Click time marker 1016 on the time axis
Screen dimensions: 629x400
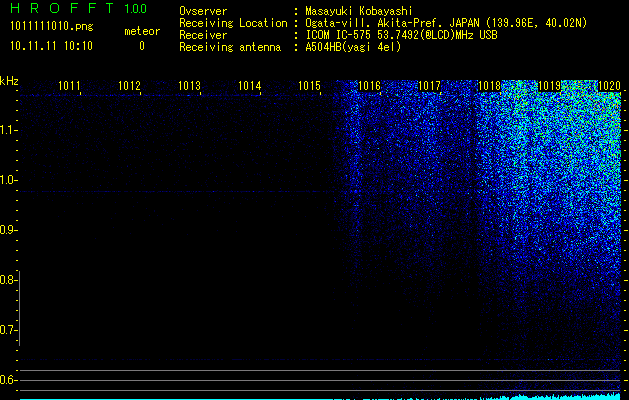369,86
